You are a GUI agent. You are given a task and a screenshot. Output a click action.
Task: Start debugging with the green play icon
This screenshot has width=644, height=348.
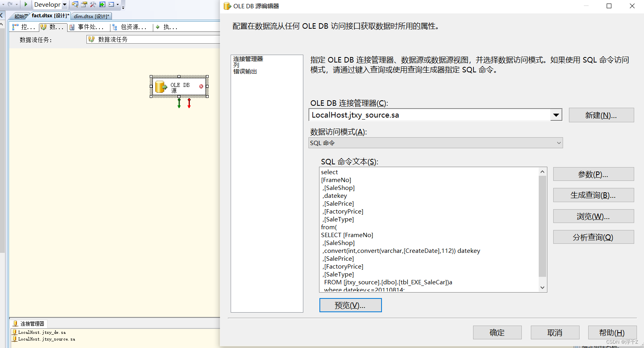click(26, 4)
